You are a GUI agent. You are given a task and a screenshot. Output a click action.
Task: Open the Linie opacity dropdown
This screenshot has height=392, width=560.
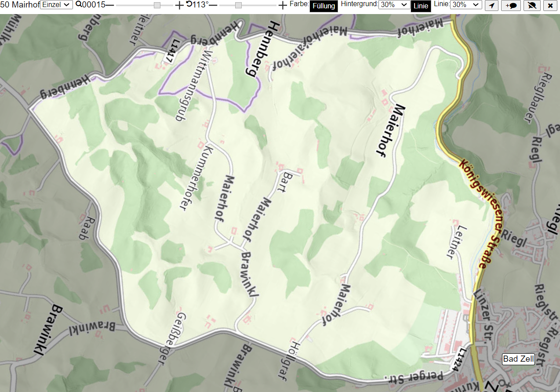466,4
